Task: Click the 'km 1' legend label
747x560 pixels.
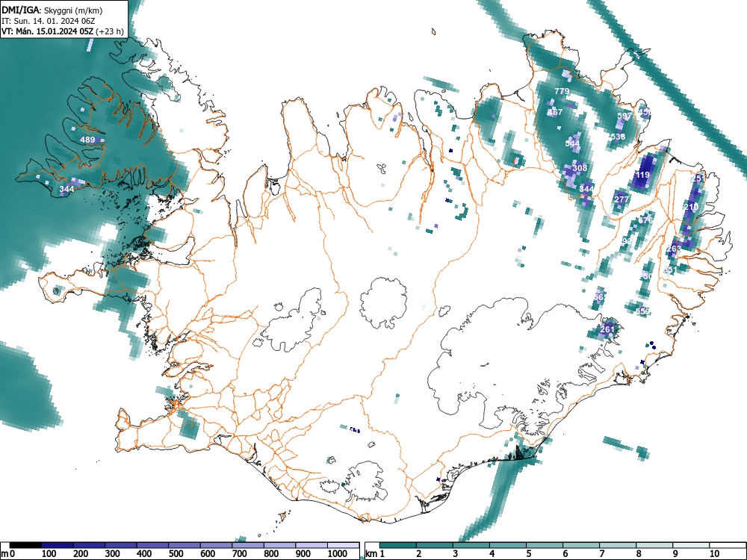Action: 375,554
